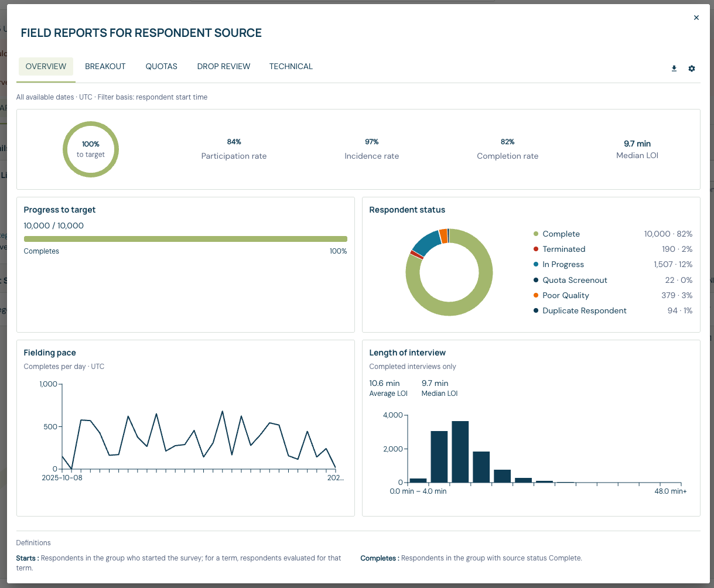
Task: Click the "Progress to target" heading
Action: 60,210
